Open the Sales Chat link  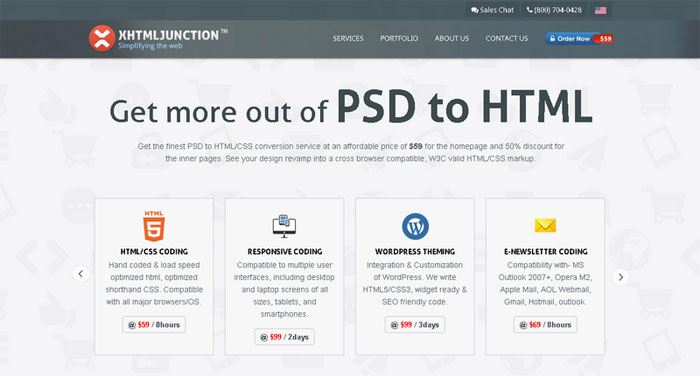[x=492, y=10]
